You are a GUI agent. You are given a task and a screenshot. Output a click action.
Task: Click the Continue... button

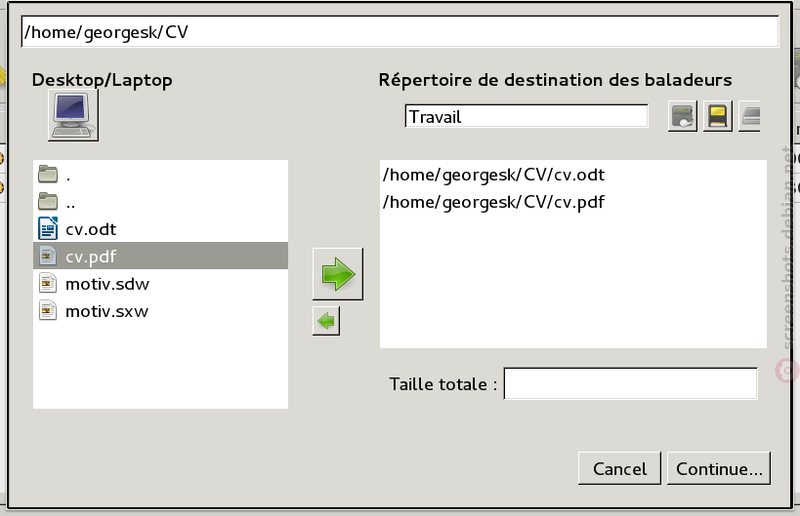(x=719, y=469)
